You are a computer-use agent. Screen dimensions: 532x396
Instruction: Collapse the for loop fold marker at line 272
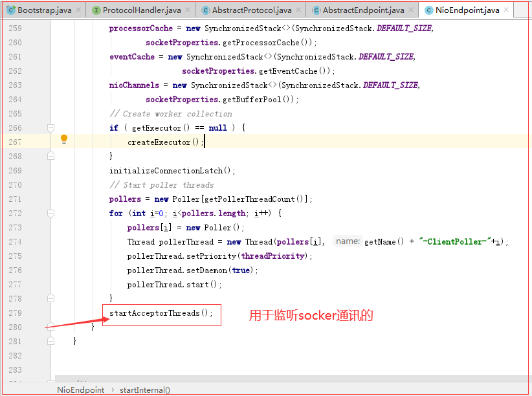point(50,214)
